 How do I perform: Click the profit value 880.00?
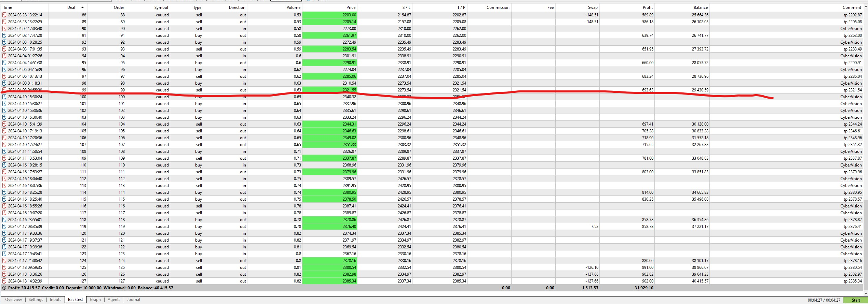(648, 261)
